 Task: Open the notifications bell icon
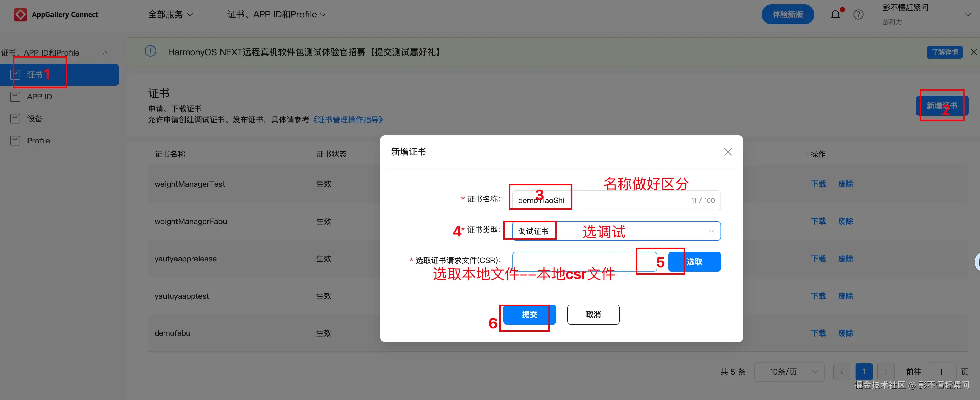835,14
